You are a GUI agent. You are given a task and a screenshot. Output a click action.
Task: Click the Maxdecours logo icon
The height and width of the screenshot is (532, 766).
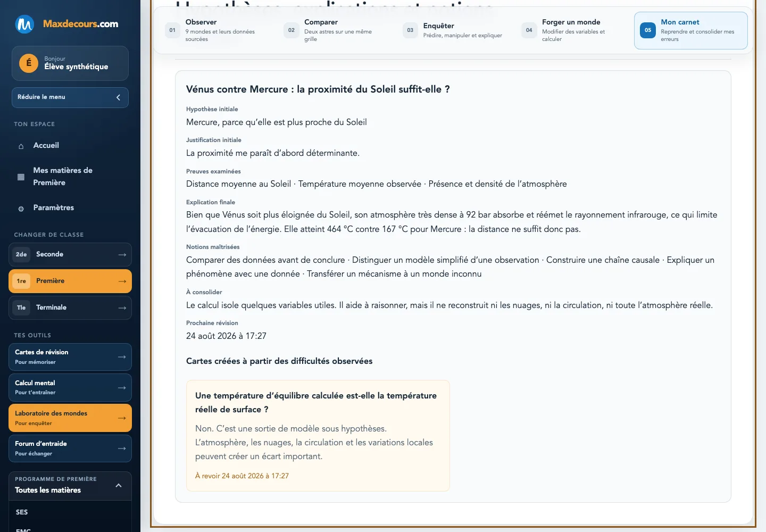pyautogui.click(x=24, y=24)
